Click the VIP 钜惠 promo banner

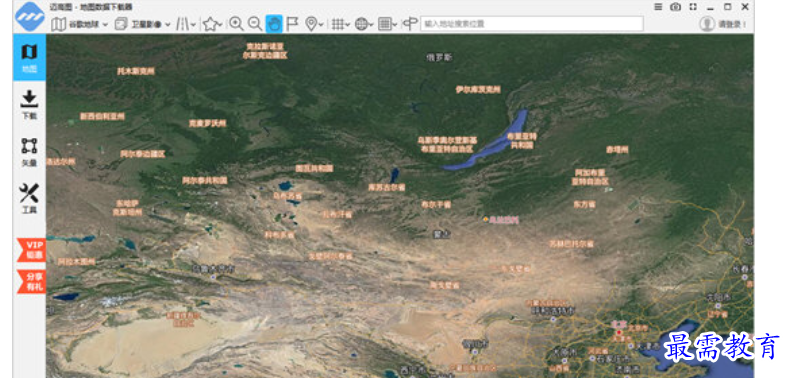point(32,250)
